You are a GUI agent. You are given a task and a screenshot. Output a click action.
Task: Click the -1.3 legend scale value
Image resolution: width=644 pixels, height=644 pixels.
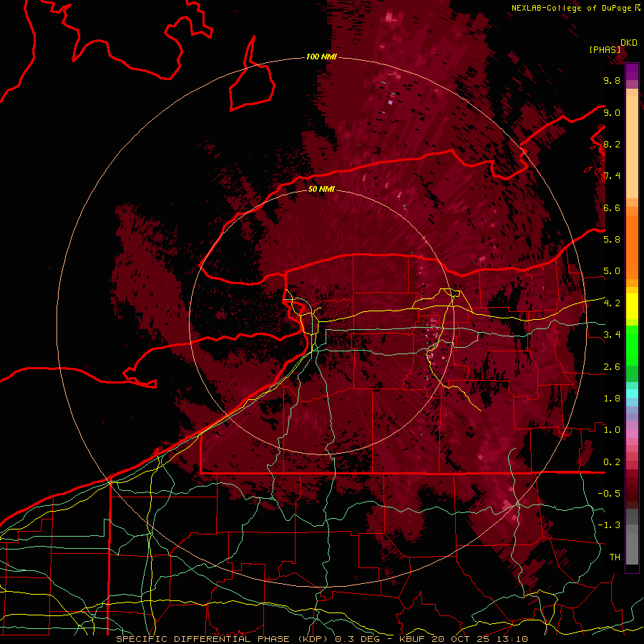tap(609, 525)
